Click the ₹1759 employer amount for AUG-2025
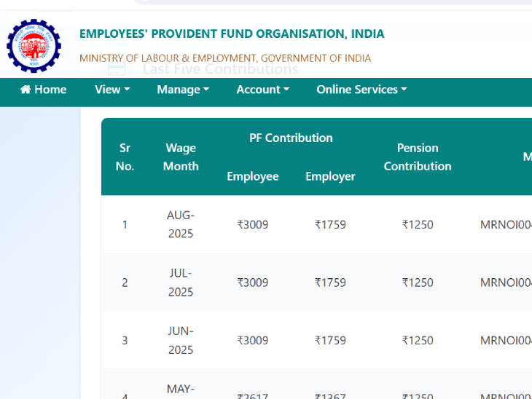Screen dimensions: 532x399 click(x=330, y=224)
